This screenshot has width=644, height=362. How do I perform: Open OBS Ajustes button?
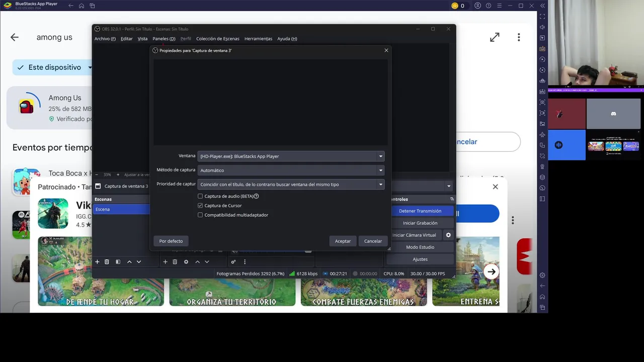(420, 259)
